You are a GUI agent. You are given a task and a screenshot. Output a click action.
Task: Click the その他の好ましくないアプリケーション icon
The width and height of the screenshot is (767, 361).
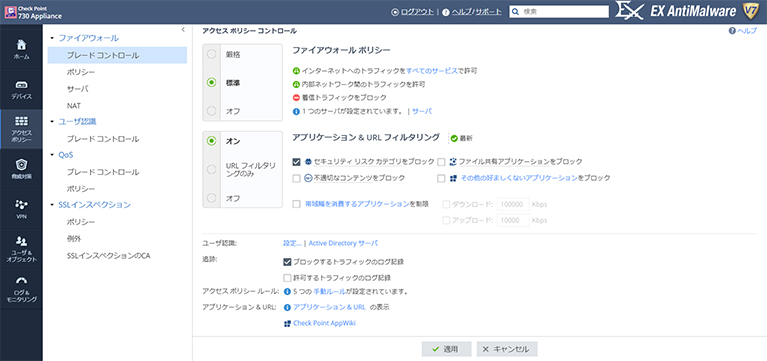[x=453, y=178]
